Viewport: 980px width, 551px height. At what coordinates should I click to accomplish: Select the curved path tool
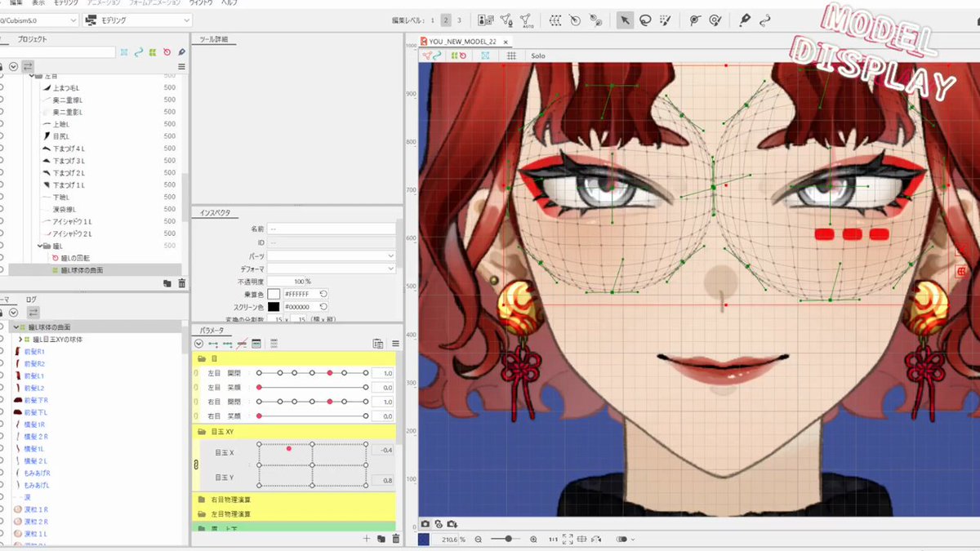[765, 20]
